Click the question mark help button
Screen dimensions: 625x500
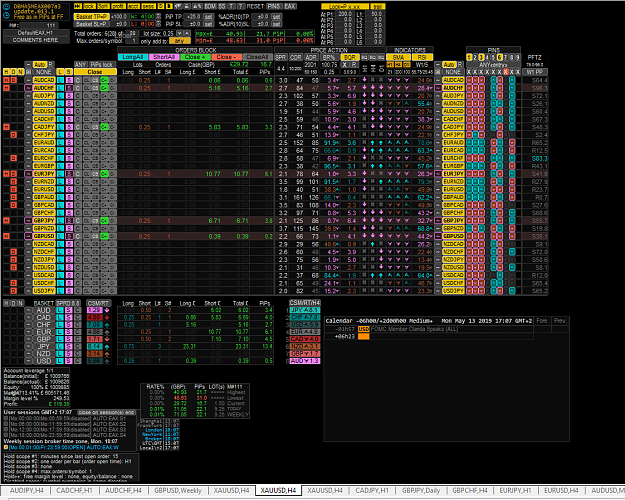(x=241, y=6)
